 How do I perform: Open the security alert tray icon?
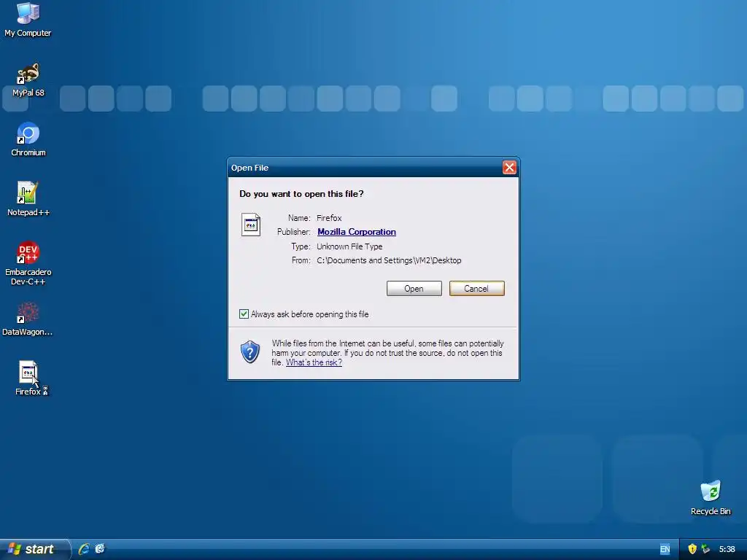point(692,549)
